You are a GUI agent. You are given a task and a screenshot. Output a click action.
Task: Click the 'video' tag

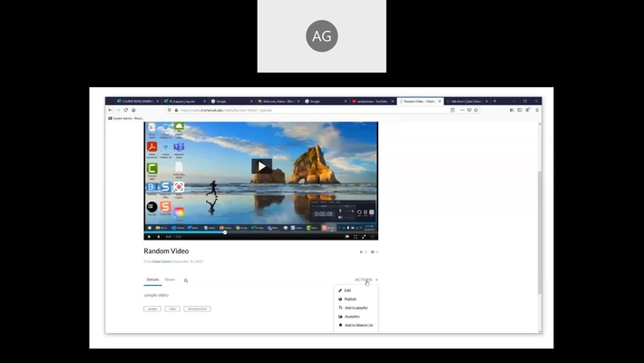pos(172,309)
